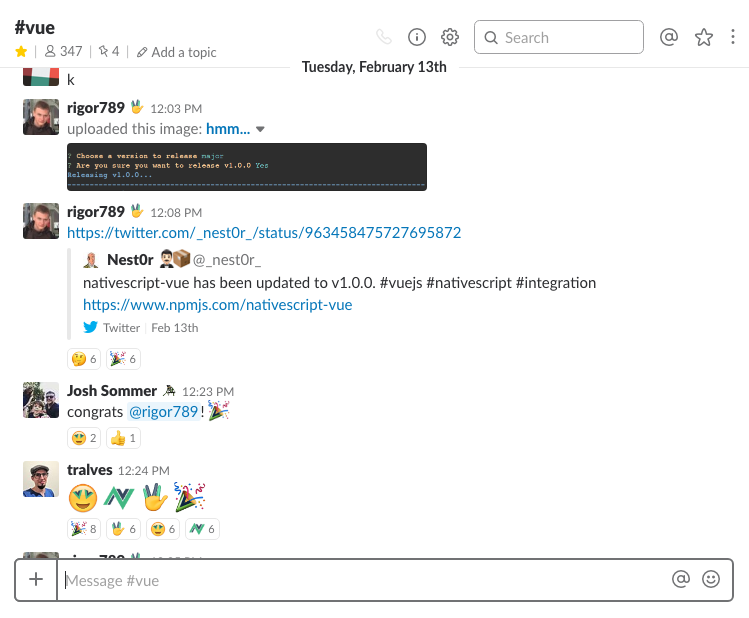Image resolution: width=749 pixels, height=618 pixels.
Task: Show the 4 pinned items
Action: tap(109, 51)
